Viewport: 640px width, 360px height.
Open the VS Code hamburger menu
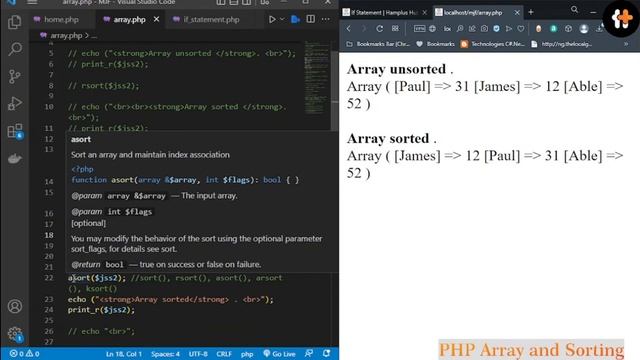(x=32, y=2)
